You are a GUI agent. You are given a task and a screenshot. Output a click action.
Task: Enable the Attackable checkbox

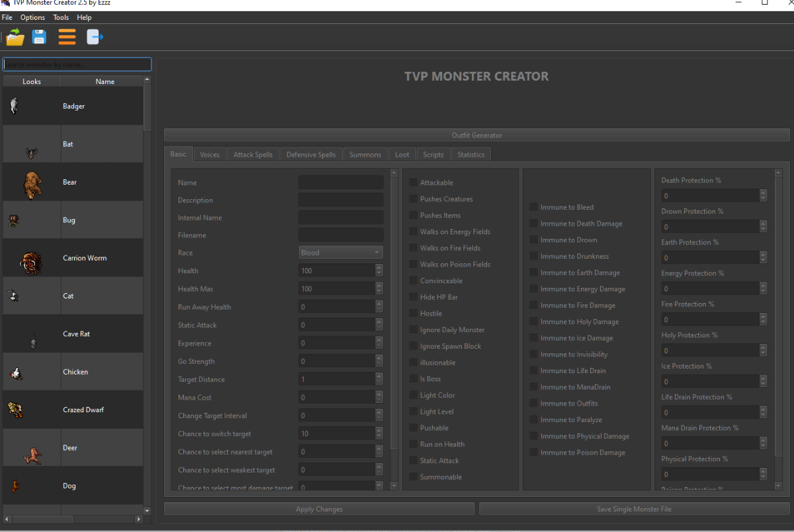(x=413, y=183)
